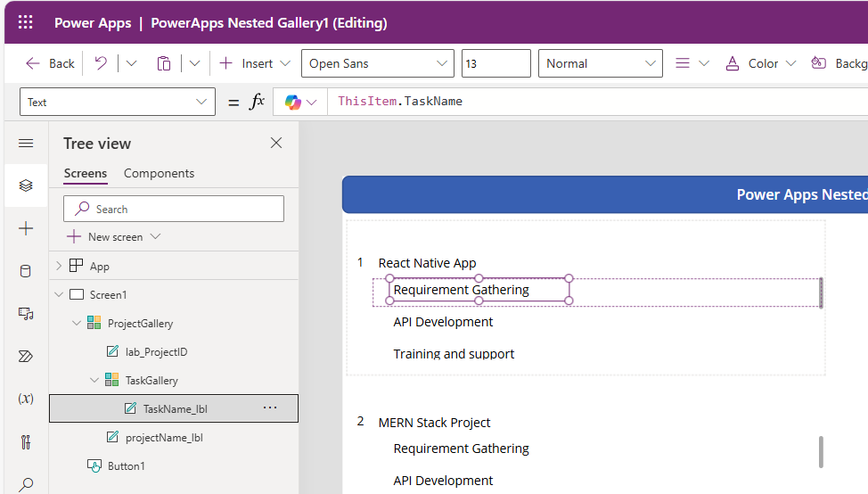Click the Insert plus icon in left rail
868x494 pixels.
26,228
